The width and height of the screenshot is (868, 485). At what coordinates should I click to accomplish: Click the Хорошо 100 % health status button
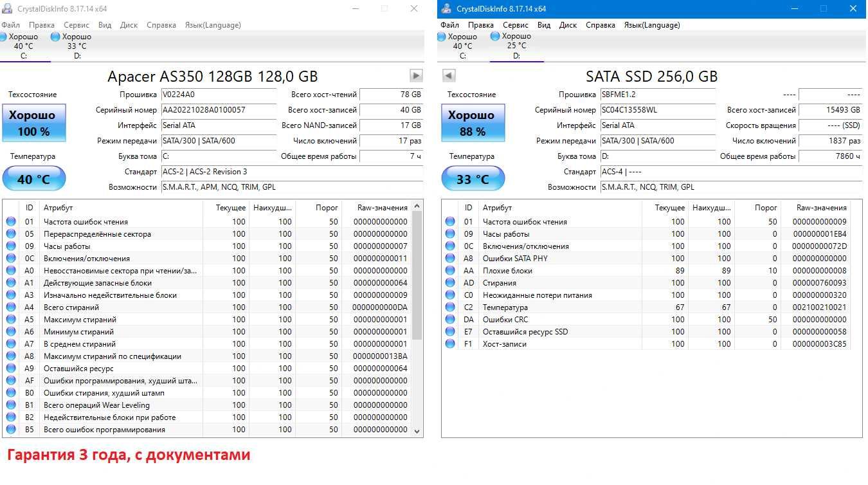(x=33, y=124)
